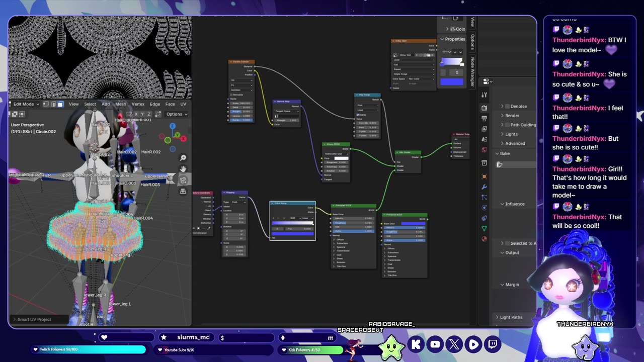The image size is (644, 362).
Task: Open View Layer properties tab icon
Action: click(x=484, y=129)
